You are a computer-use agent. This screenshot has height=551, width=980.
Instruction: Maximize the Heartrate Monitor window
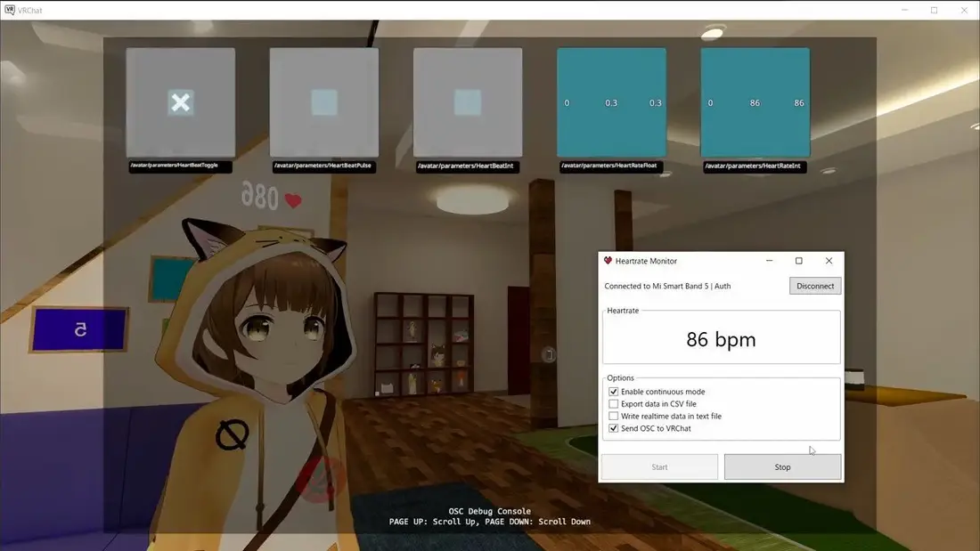pos(799,261)
